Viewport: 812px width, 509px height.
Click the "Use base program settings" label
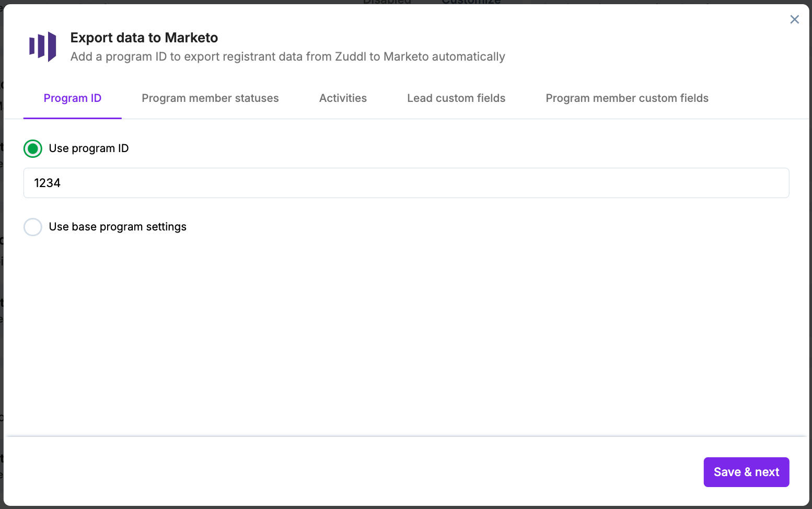tap(118, 227)
